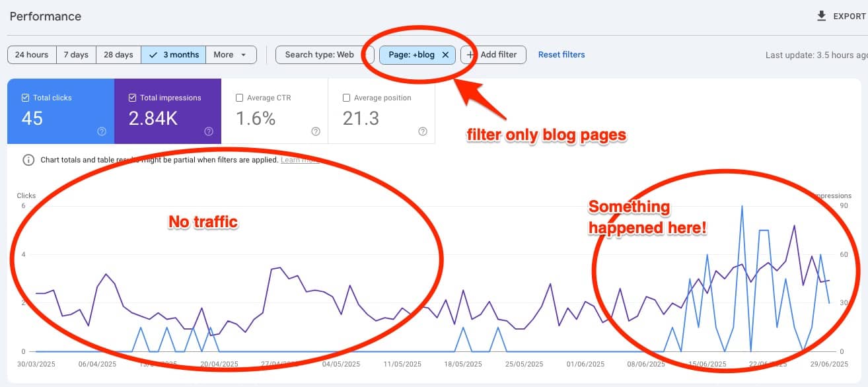Select the 24 hours date range
The image size is (868, 387).
(31, 55)
